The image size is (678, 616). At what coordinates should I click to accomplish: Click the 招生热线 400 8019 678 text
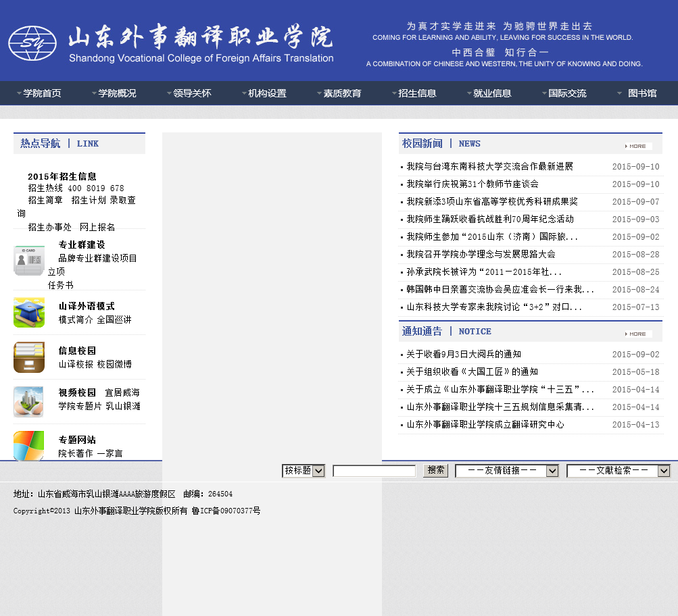click(76, 188)
